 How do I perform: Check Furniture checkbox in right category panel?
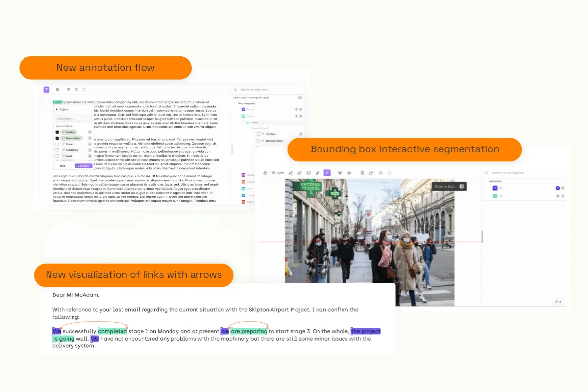click(x=258, y=134)
